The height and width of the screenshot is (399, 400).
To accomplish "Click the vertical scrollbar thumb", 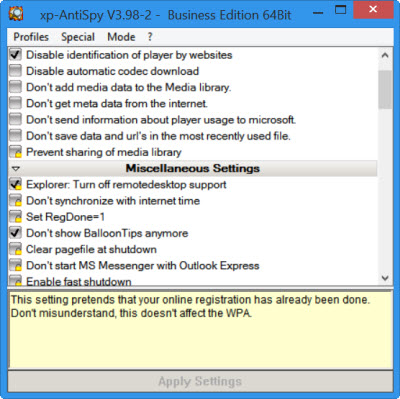I will point(385,89).
